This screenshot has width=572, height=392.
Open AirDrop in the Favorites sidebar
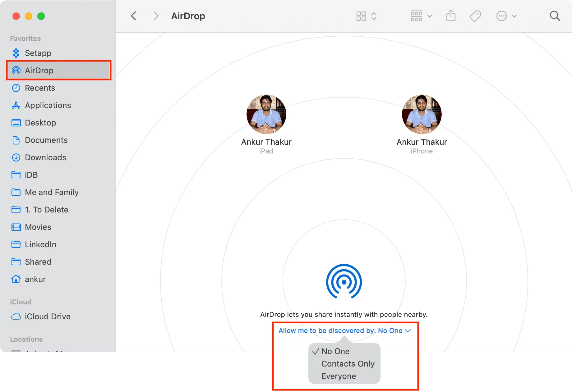coord(59,71)
